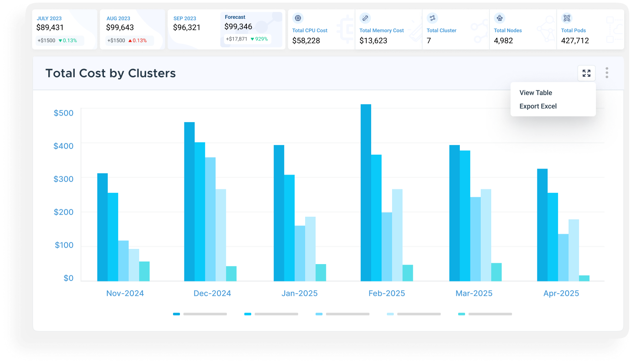Click the green down arrow on July card

60,41
